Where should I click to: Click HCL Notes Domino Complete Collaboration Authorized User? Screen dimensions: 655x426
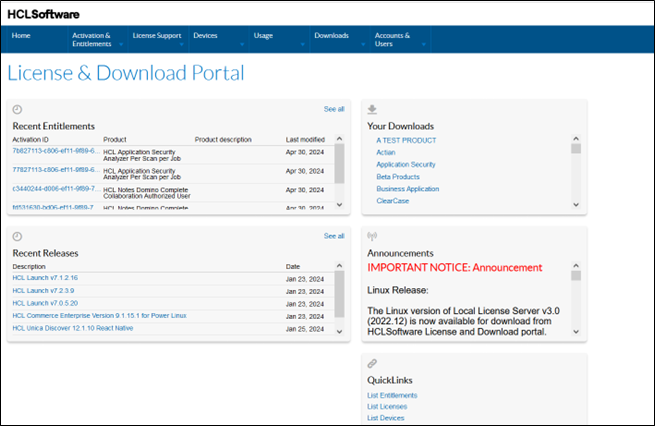[x=147, y=193]
